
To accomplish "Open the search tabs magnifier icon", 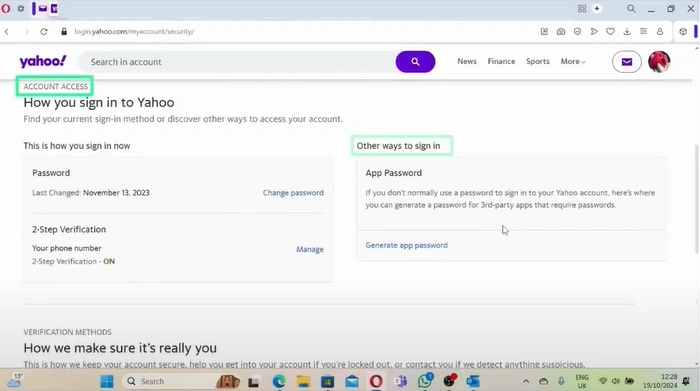I will coord(631,8).
